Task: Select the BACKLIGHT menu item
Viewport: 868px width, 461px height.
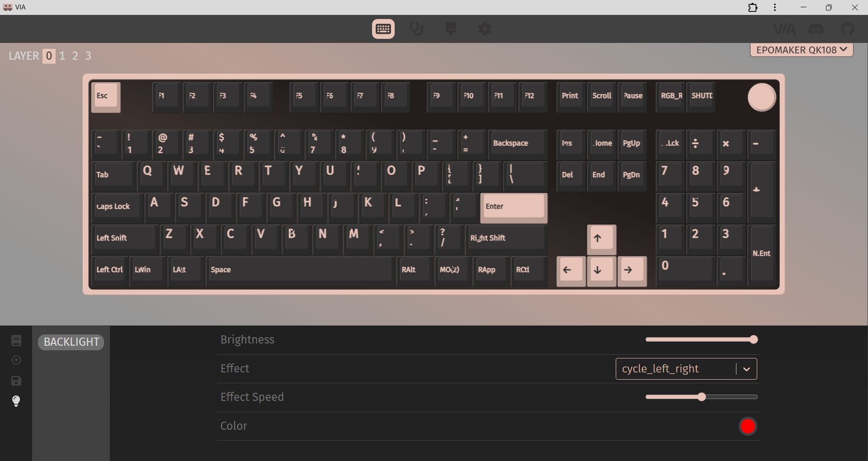Action: (71, 342)
